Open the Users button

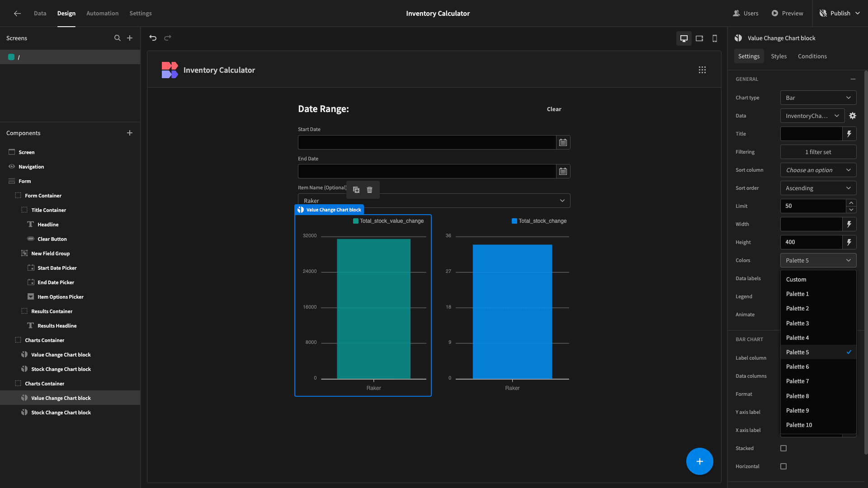click(745, 14)
